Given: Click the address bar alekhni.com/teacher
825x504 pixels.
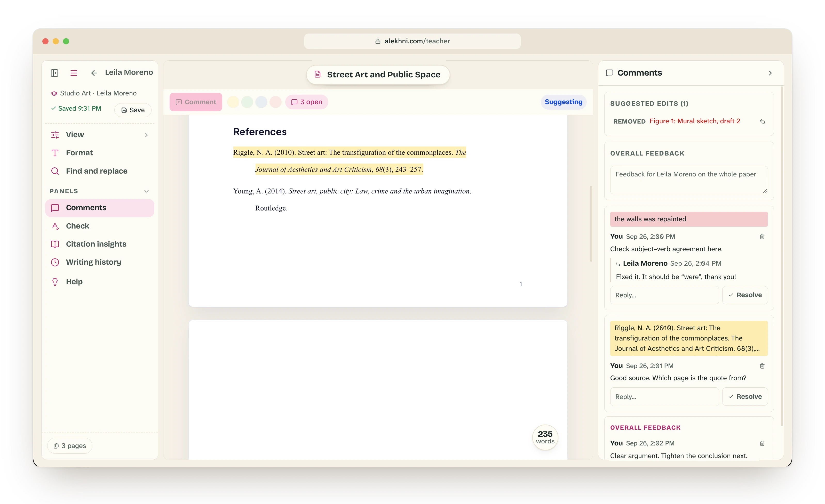Looking at the screenshot, I should 412,41.
